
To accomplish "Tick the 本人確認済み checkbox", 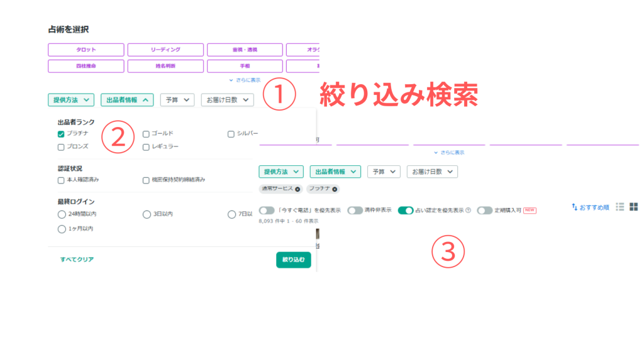I will coord(61,180).
